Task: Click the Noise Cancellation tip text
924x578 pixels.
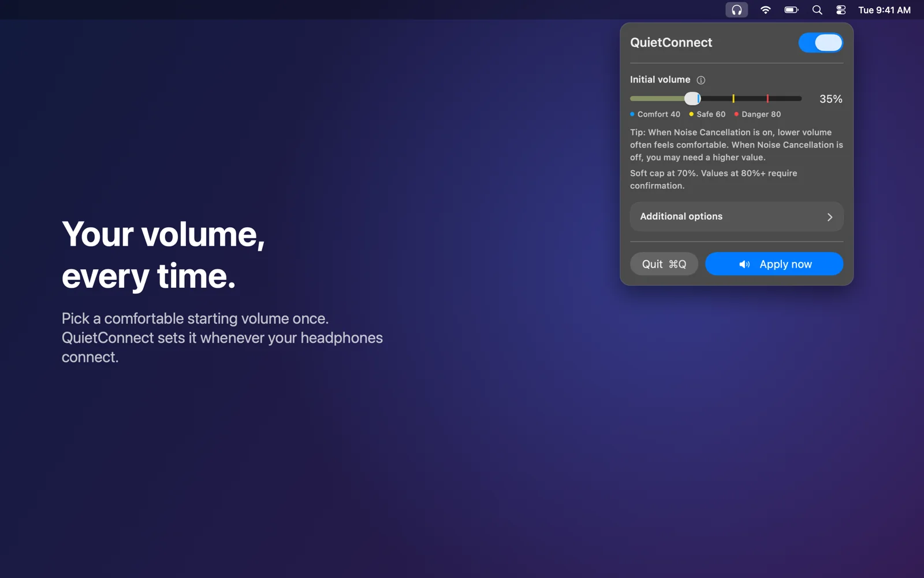Action: 736,144
